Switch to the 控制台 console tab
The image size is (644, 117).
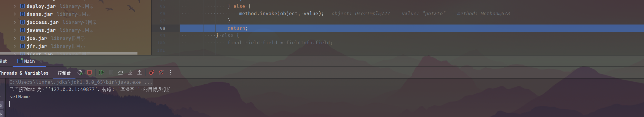(64, 73)
